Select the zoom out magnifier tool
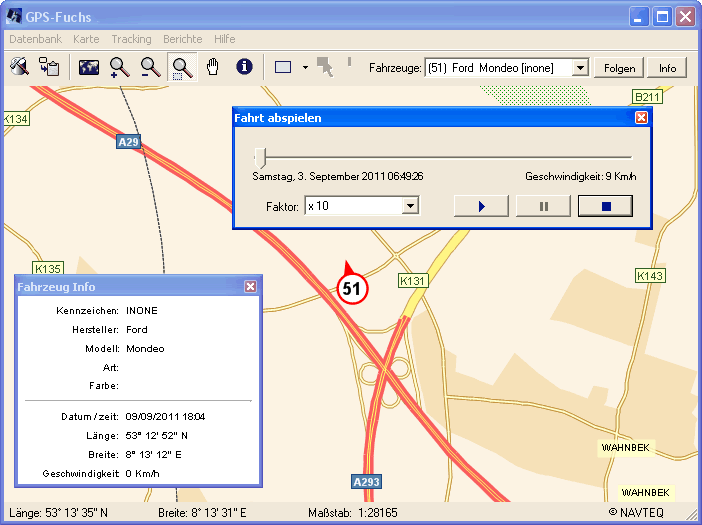 coord(151,67)
